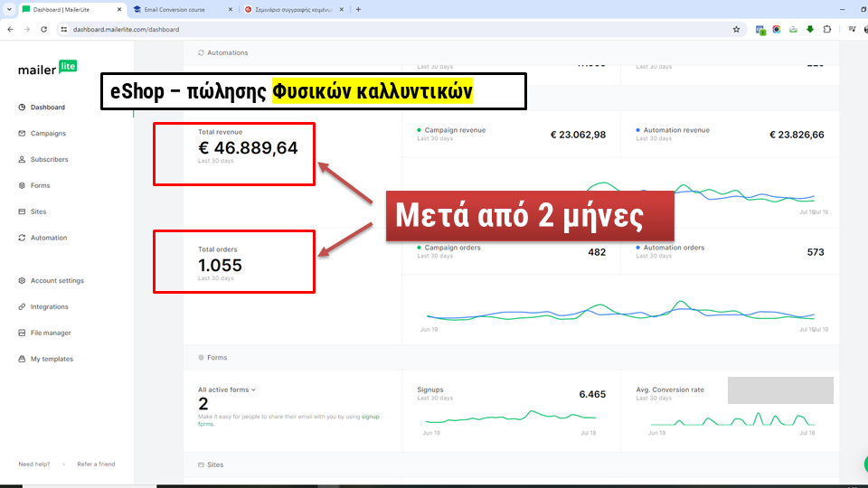The image size is (868, 488).
Task: Open the browser extensions puzzle icon
Action: coord(827,29)
